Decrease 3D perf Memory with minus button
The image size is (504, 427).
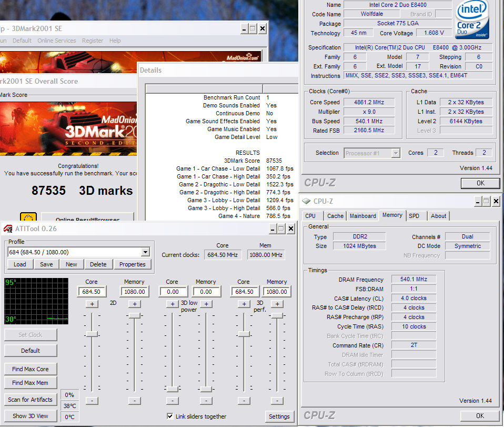(x=277, y=401)
